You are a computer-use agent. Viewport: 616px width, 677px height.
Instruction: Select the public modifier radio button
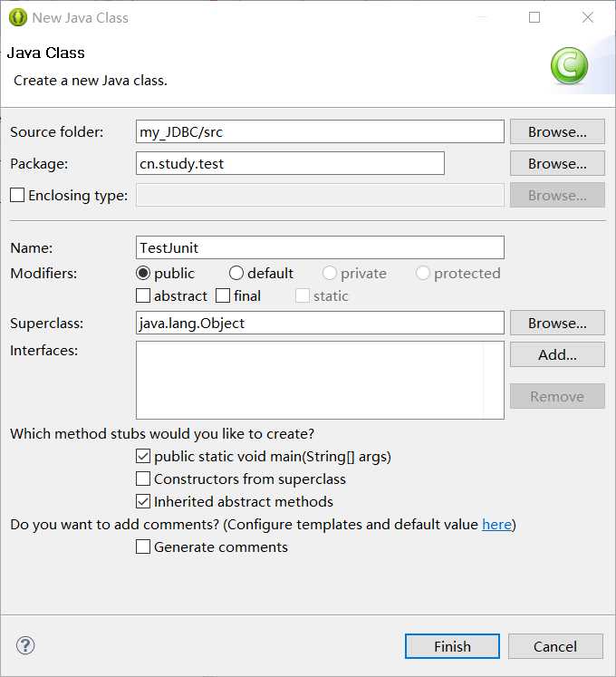143,273
